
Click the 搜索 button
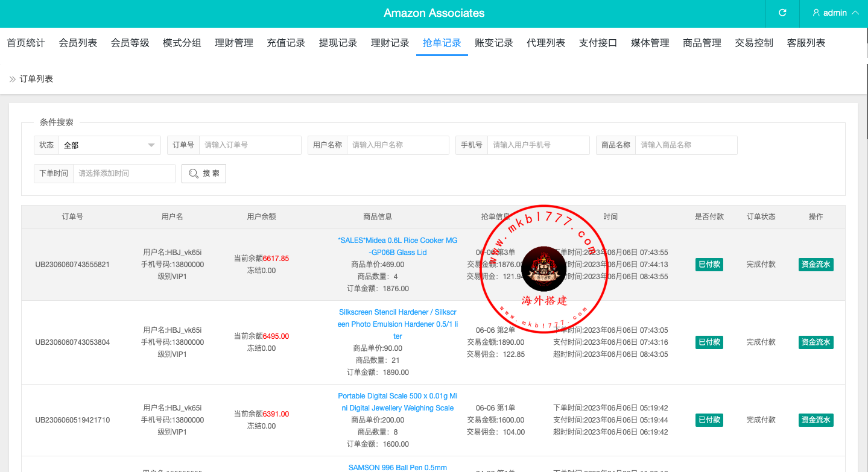(x=204, y=173)
